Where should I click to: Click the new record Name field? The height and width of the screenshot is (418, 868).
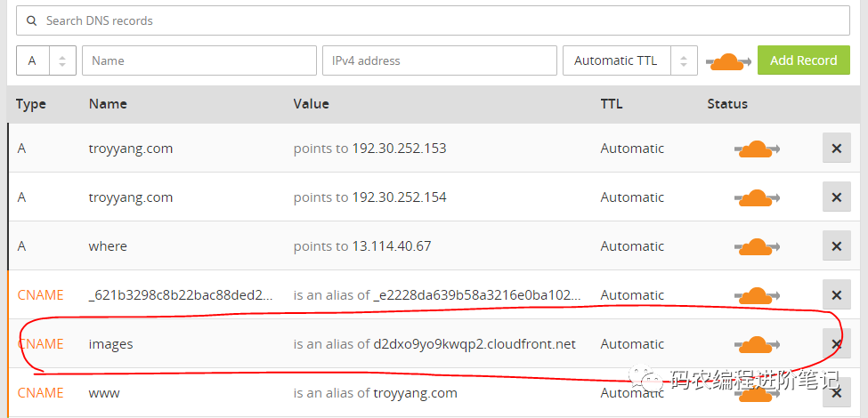point(199,60)
